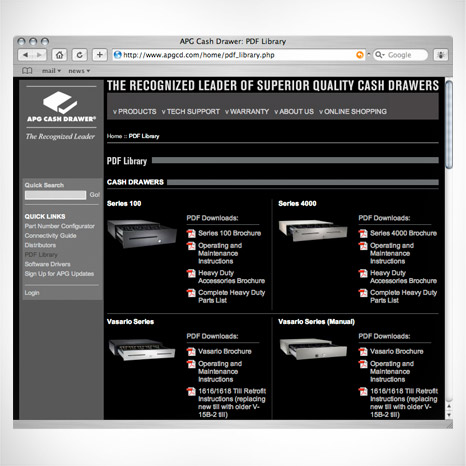This screenshot has height=466, width=466.
Task: Reload page with the refresh icon
Action: coord(79,55)
